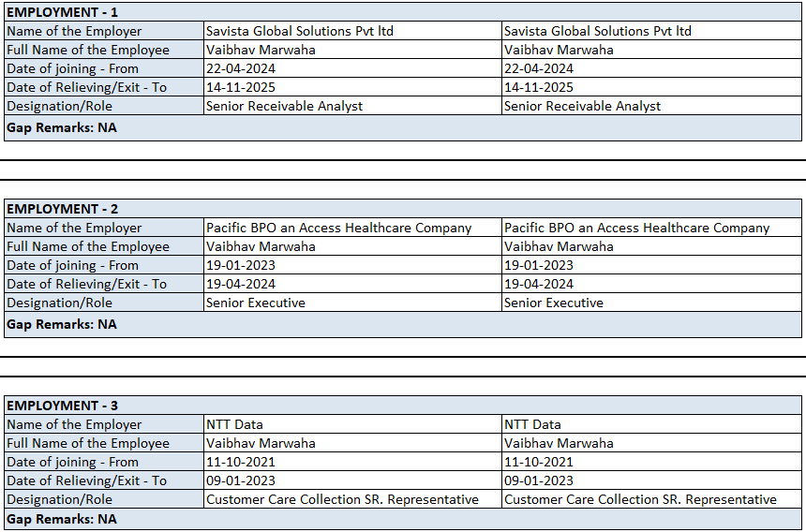The width and height of the screenshot is (806, 532).
Task: Select middle-column 'Savista Global Solutions Pvt ltd' cell
Action: pos(352,31)
